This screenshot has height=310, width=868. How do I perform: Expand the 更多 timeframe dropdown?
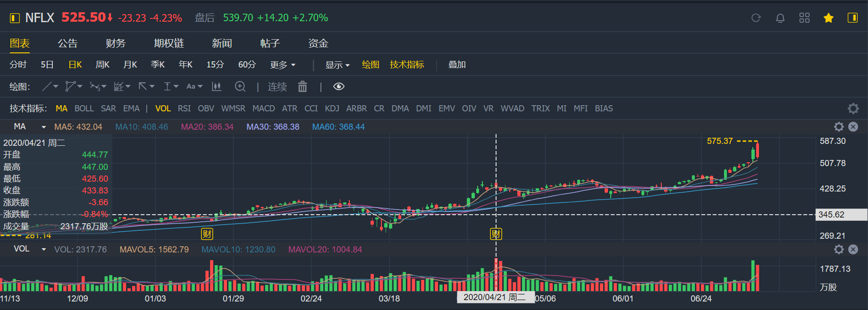pyautogui.click(x=283, y=65)
